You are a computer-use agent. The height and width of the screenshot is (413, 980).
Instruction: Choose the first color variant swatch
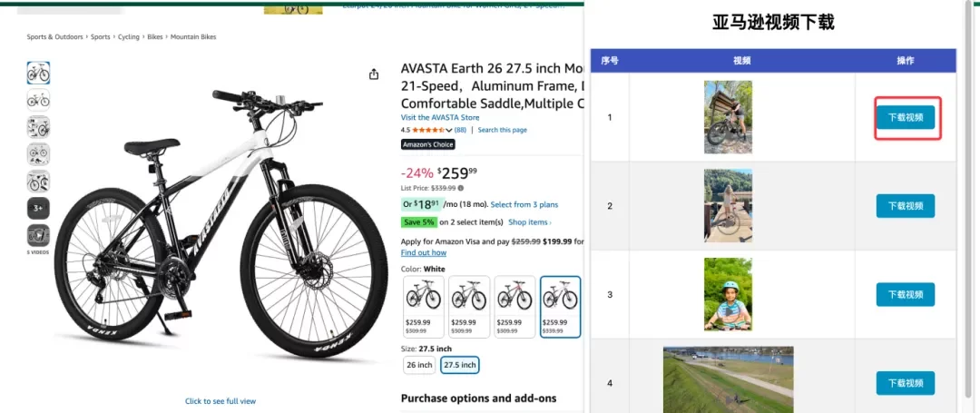click(x=423, y=306)
